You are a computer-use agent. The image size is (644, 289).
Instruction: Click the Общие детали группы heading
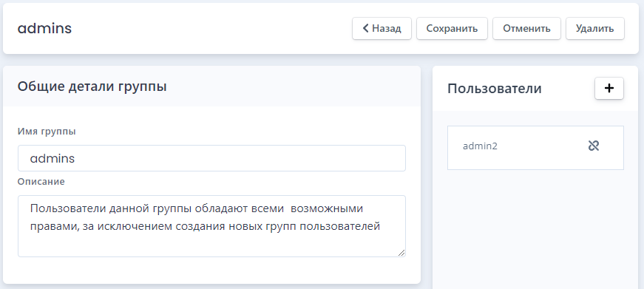click(92, 86)
